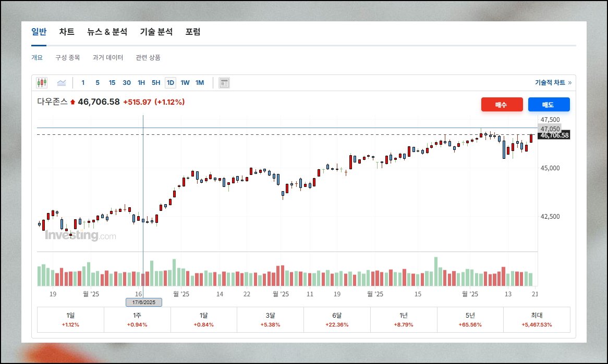Viewport: 608px width, 364px height.
Task: Select the 5 minute interval
Action: click(98, 82)
